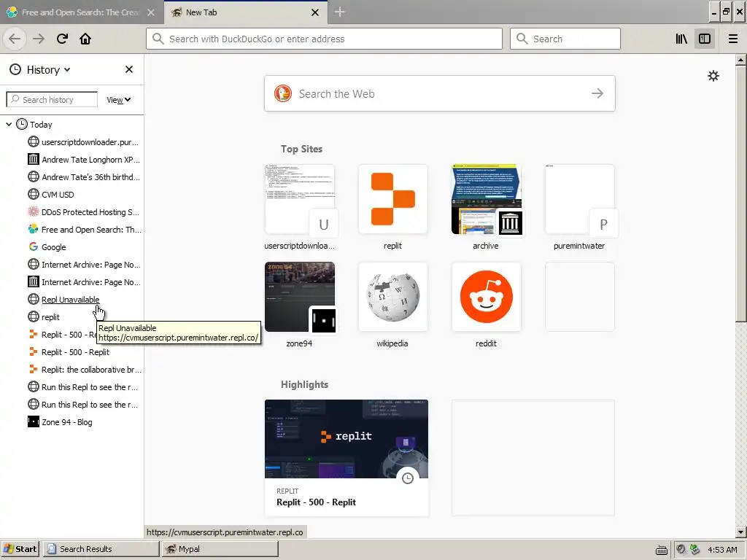Collapse the Today history group
This screenshot has width=747, height=560.
click(9, 124)
